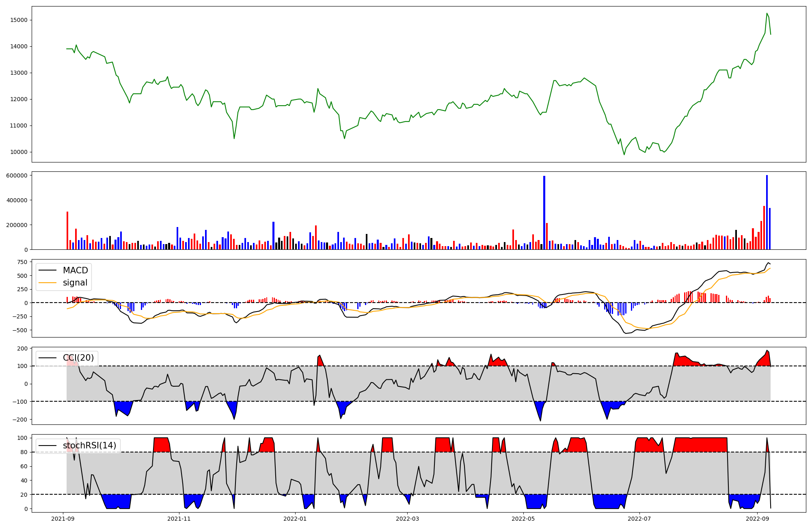
Task: Click the first red volume bar at chart start
Action: 67,230
